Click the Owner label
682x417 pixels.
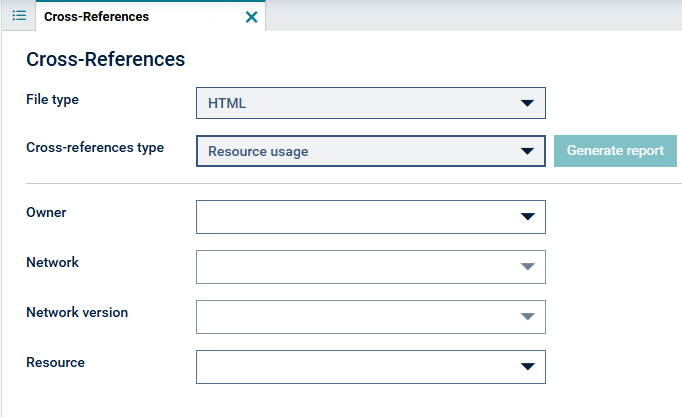tap(46, 212)
